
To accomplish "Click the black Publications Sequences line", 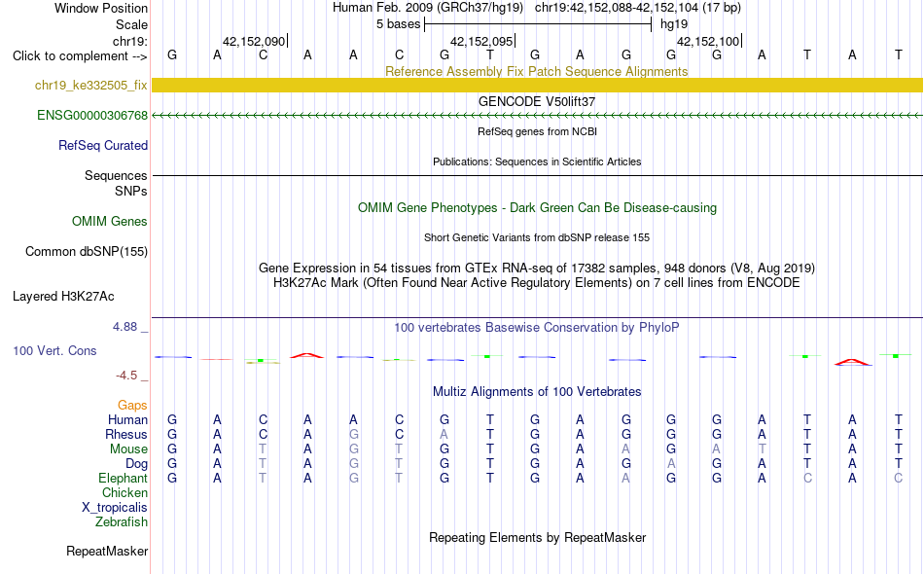I will 537,176.
